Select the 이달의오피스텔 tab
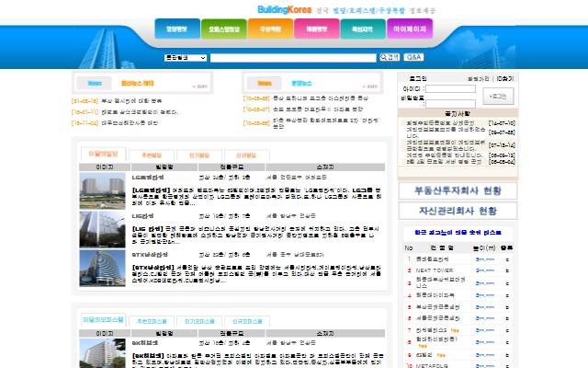The width and height of the screenshot is (588, 368). (104, 320)
